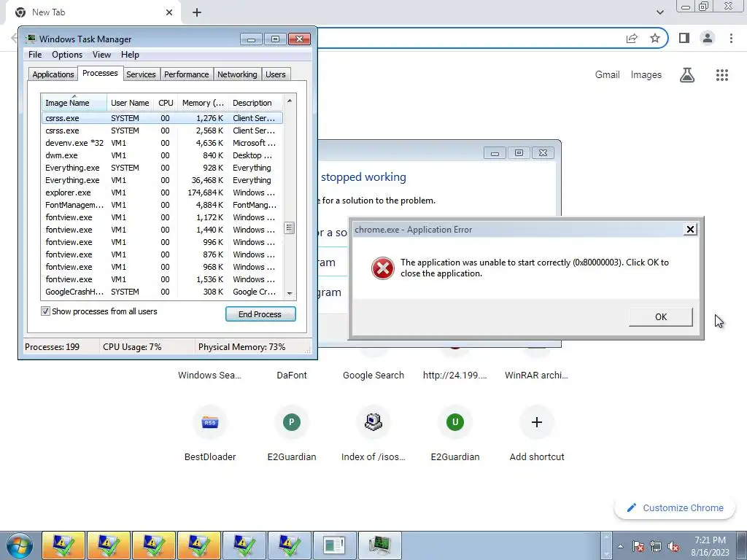Click the WinRAR archi... shortcut label
Image resolution: width=747 pixels, height=560 pixels.
click(x=536, y=376)
